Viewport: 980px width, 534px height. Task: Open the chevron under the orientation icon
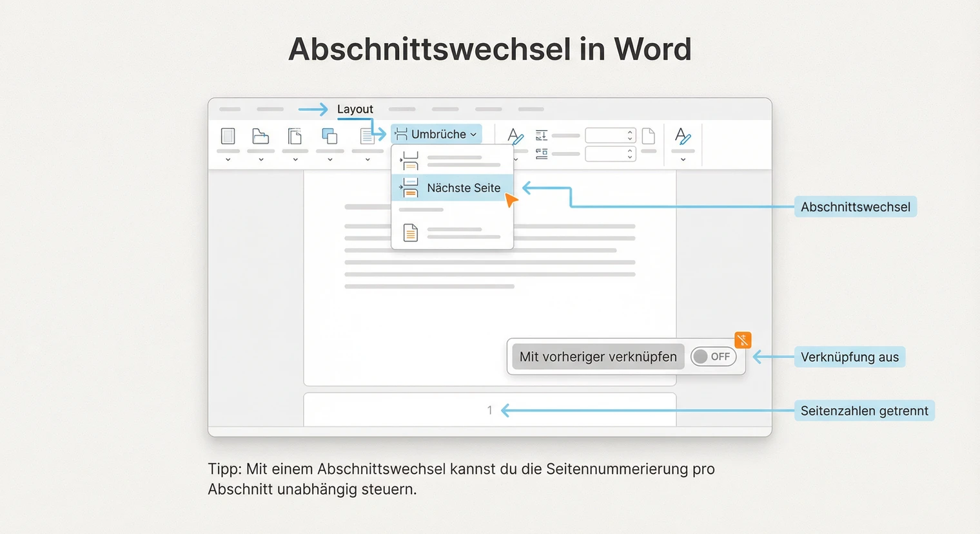tap(260, 159)
